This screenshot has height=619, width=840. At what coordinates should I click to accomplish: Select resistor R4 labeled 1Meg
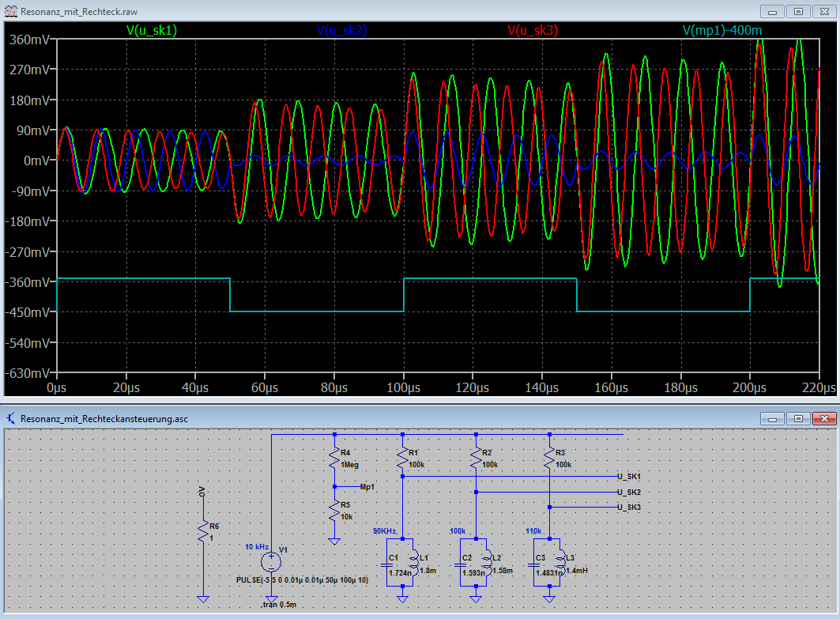point(334,459)
